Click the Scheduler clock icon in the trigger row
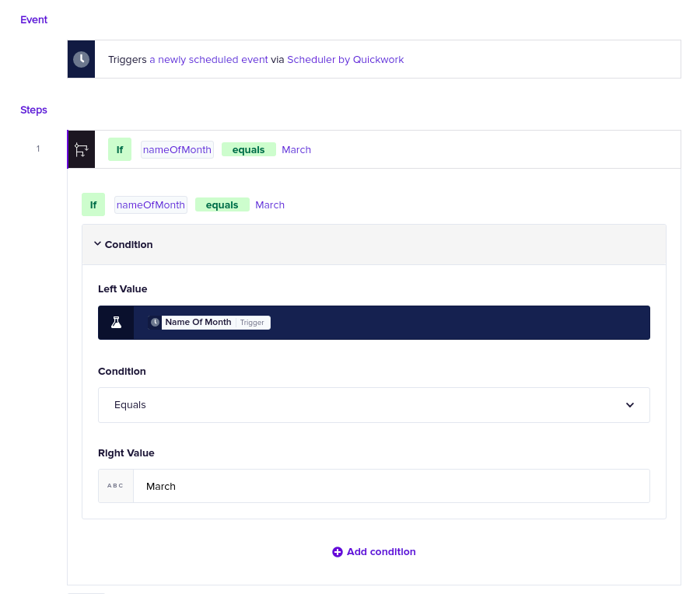 coord(81,59)
